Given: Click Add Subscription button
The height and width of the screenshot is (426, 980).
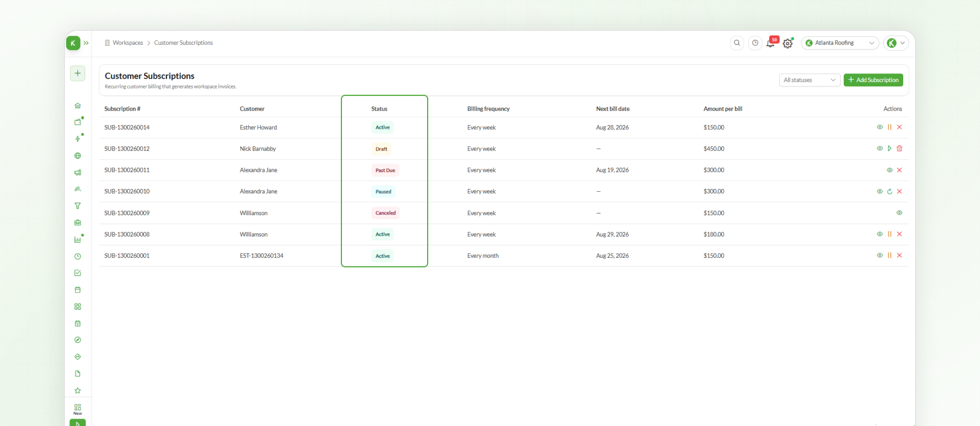Looking at the screenshot, I should point(873,80).
